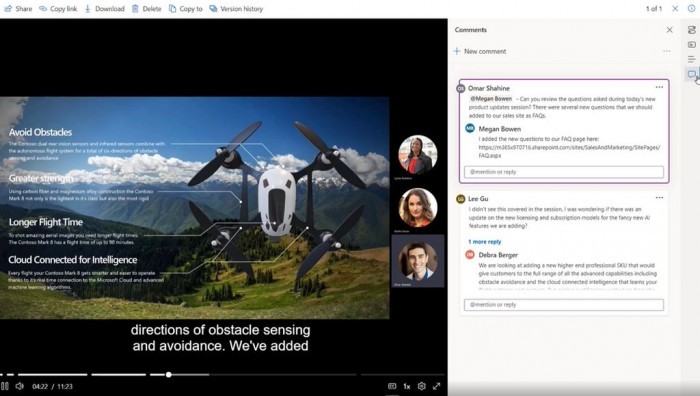Screen dimensions: 700x396
Task: Open more options for Omar Shahine's comment
Action: coord(659,87)
